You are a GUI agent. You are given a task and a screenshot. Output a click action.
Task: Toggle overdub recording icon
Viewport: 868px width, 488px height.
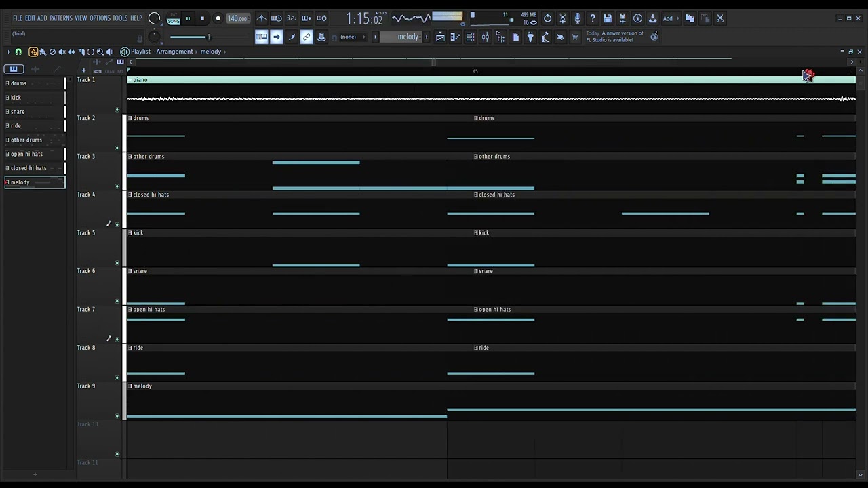pos(307,18)
